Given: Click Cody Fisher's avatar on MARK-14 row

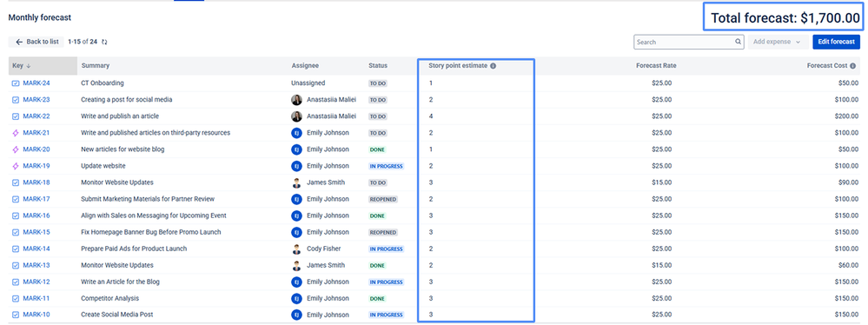Looking at the screenshot, I should 296,249.
